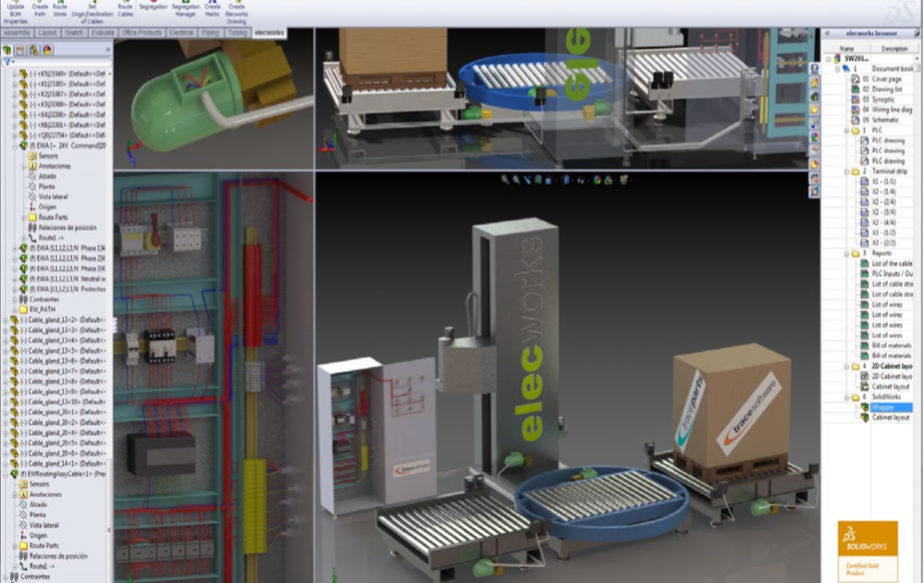Click Zoom to Fit in view toolbar
This screenshot has height=583, width=924.
click(x=505, y=180)
